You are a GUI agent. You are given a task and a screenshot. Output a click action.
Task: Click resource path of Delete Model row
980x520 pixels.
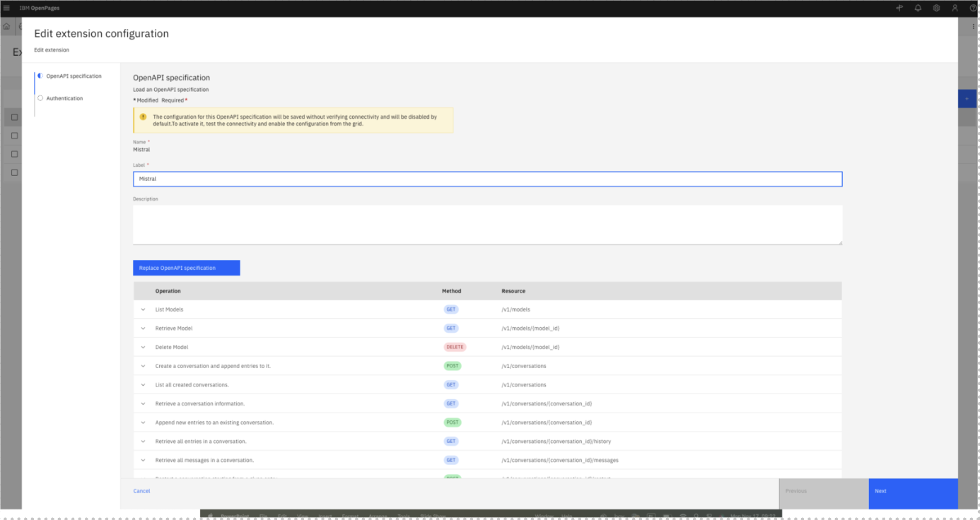(530, 347)
